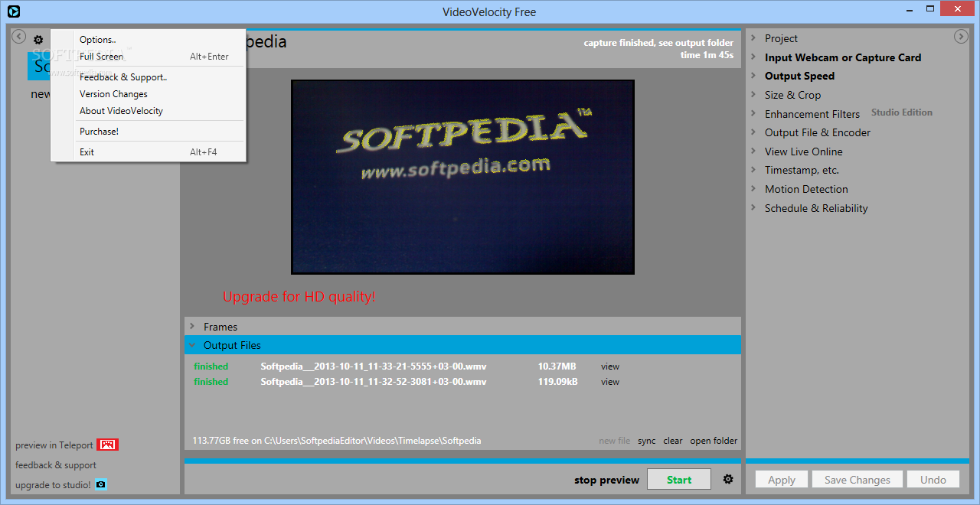
Task: Collapse left panel with circled arrow
Action: coord(19,37)
